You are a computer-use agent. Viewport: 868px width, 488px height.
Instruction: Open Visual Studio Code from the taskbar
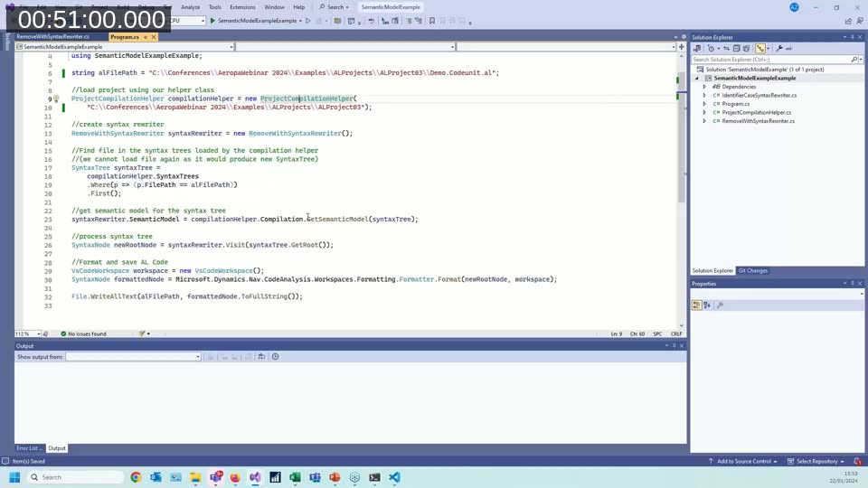point(394,477)
